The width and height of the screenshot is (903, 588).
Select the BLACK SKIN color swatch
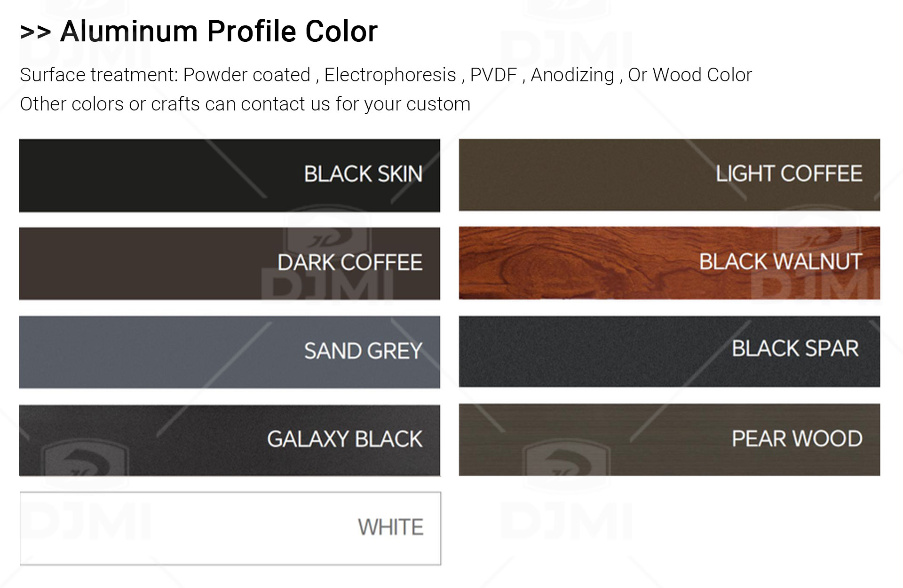(230, 175)
